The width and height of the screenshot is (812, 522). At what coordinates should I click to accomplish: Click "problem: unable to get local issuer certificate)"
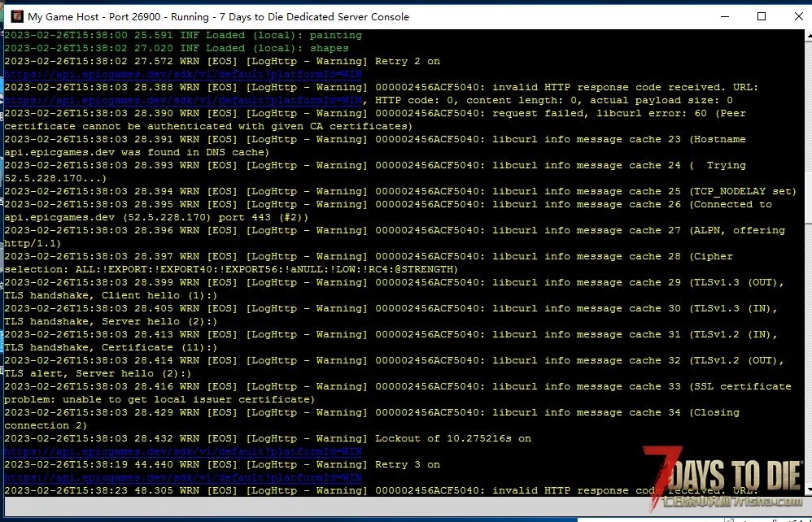[x=159, y=399]
